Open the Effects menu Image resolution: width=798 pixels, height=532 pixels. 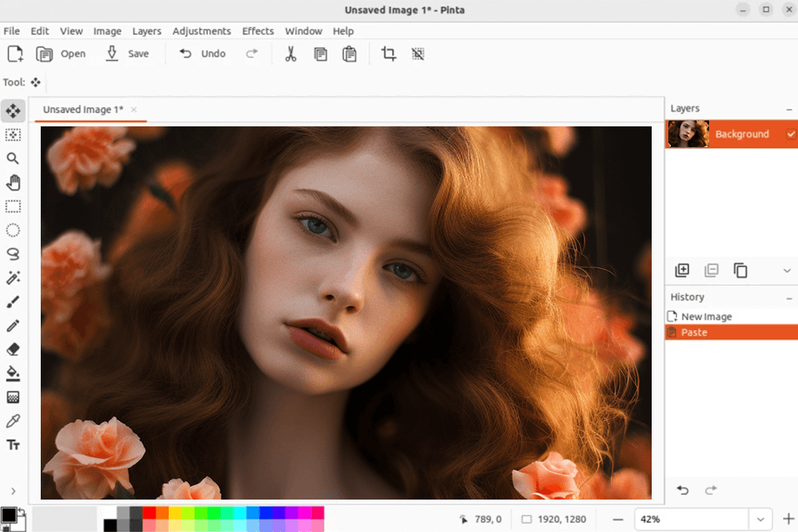pyautogui.click(x=258, y=31)
